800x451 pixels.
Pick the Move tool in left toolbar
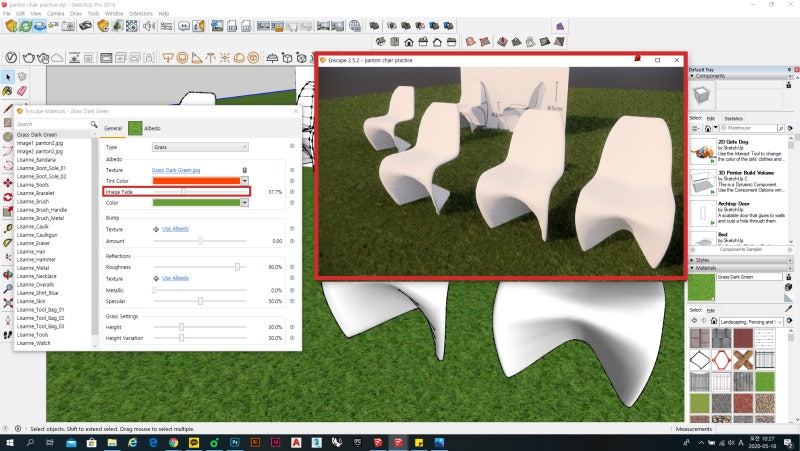(8, 183)
